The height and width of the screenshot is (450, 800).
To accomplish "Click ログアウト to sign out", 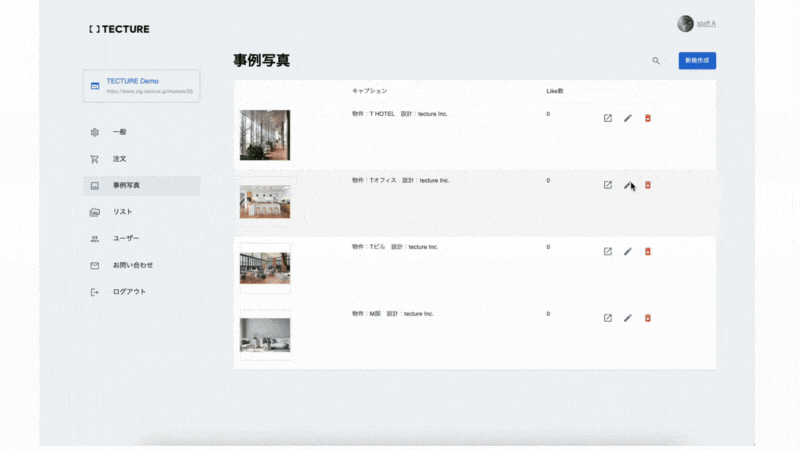I will tap(129, 292).
